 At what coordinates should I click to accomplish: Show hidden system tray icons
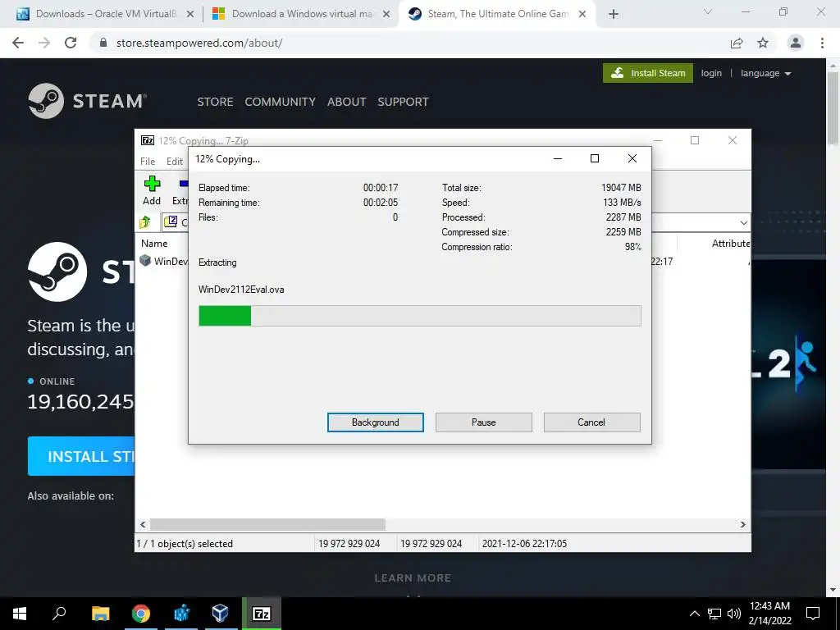click(x=694, y=614)
